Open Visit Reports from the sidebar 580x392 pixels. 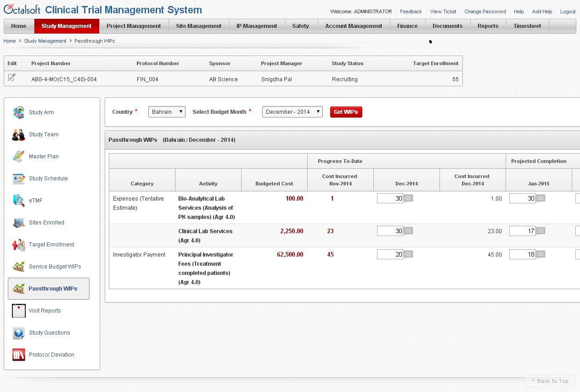18,310
